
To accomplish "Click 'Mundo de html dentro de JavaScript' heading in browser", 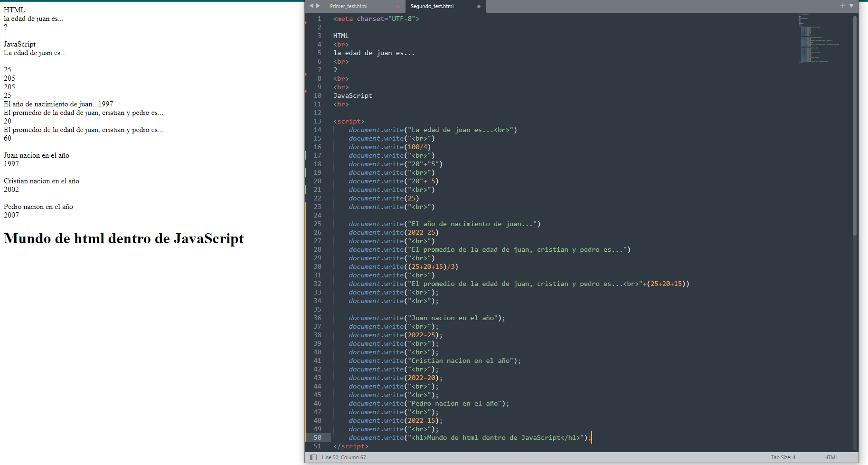I will click(x=124, y=238).
